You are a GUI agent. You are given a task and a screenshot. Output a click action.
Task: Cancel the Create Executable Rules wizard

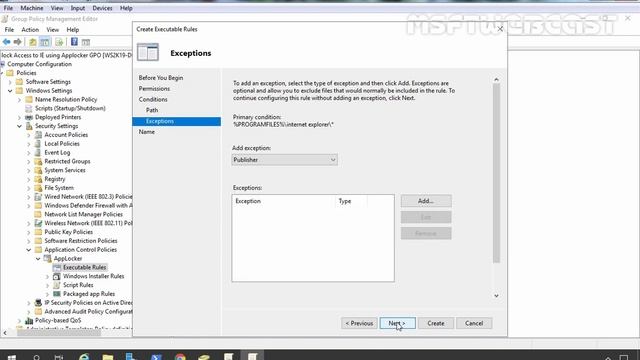click(474, 323)
